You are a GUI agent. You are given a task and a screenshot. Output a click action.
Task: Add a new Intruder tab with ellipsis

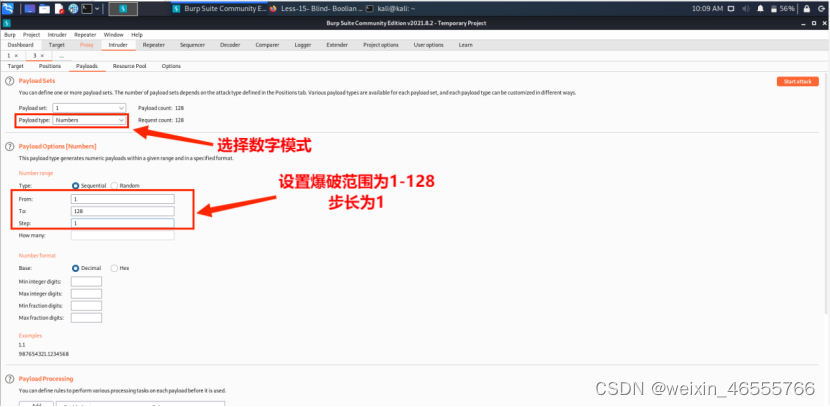pyautogui.click(x=61, y=56)
